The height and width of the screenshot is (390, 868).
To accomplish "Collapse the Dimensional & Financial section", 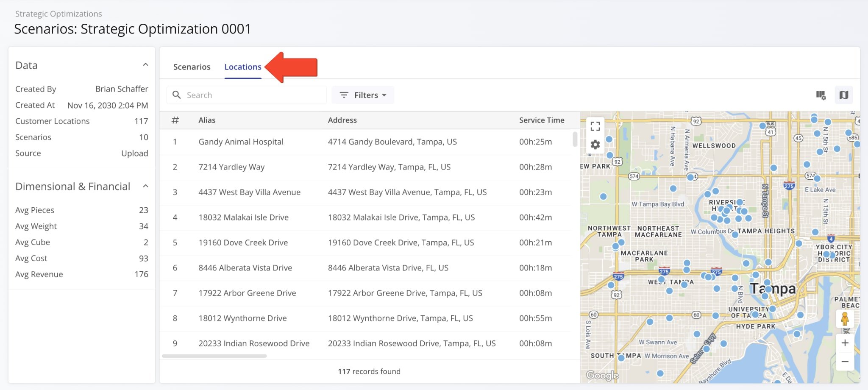I will click(x=145, y=186).
